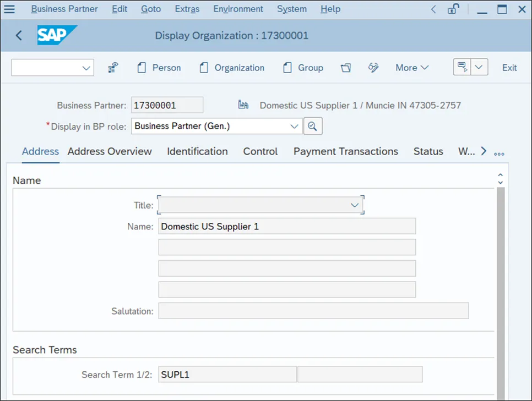Click the Search Term 1 field containing SUPL1
Viewport: 532px width, 401px height.
(x=227, y=374)
